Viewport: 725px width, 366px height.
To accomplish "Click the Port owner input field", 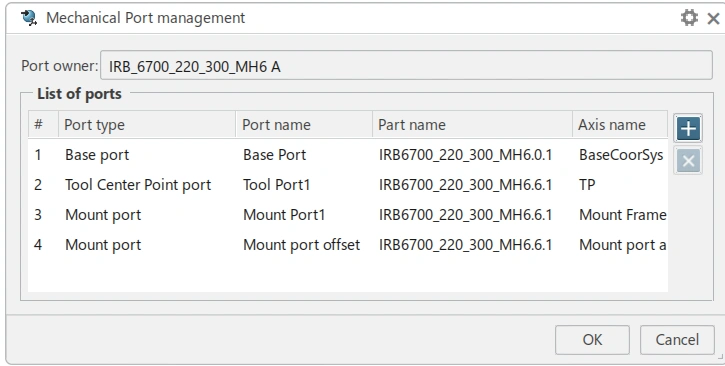I will pyautogui.click(x=406, y=66).
